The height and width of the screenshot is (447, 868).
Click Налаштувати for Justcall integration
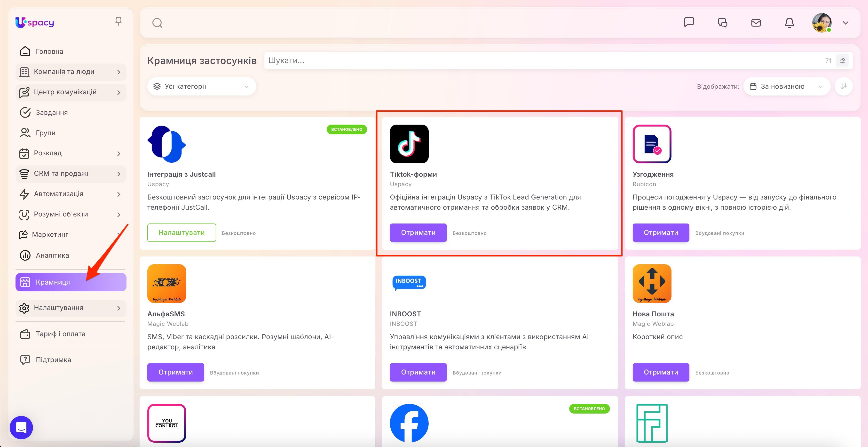tap(181, 233)
